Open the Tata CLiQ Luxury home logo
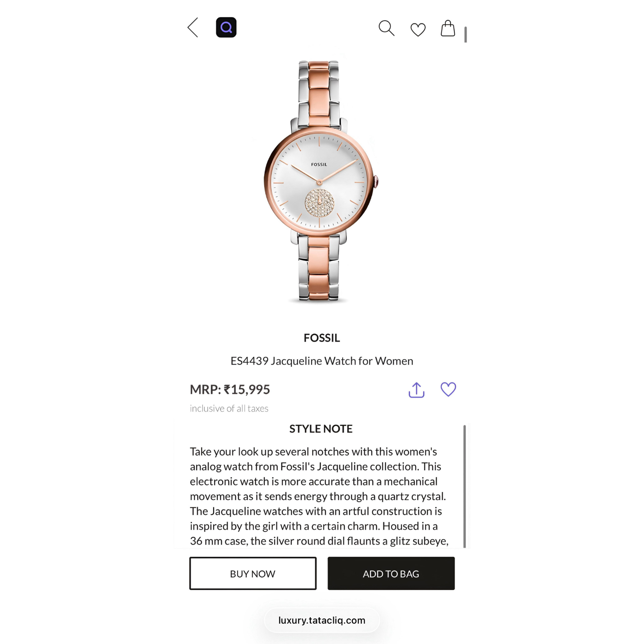644x644 pixels. [226, 28]
